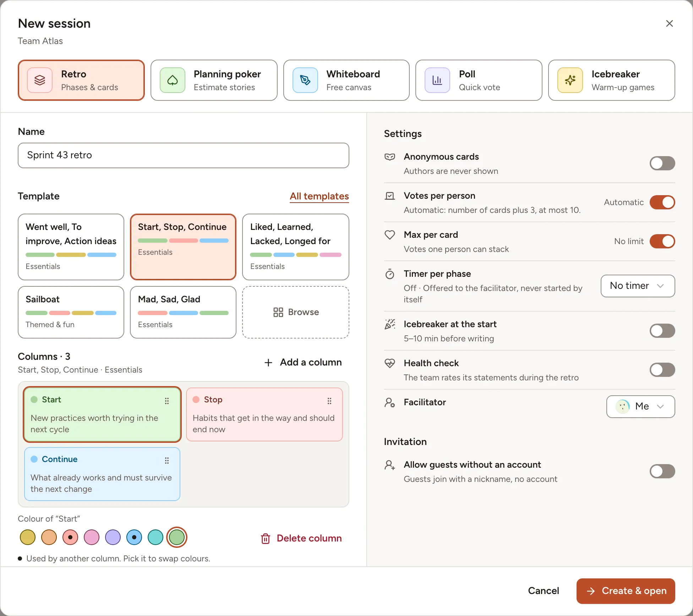
Task: Open the Browse templates tile
Action: point(296,312)
